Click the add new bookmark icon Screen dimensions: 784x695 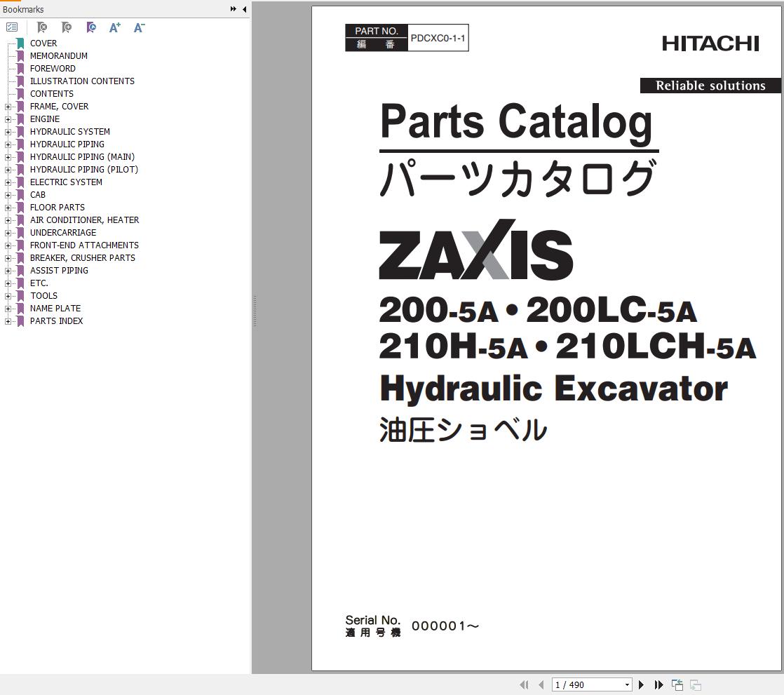67,27
